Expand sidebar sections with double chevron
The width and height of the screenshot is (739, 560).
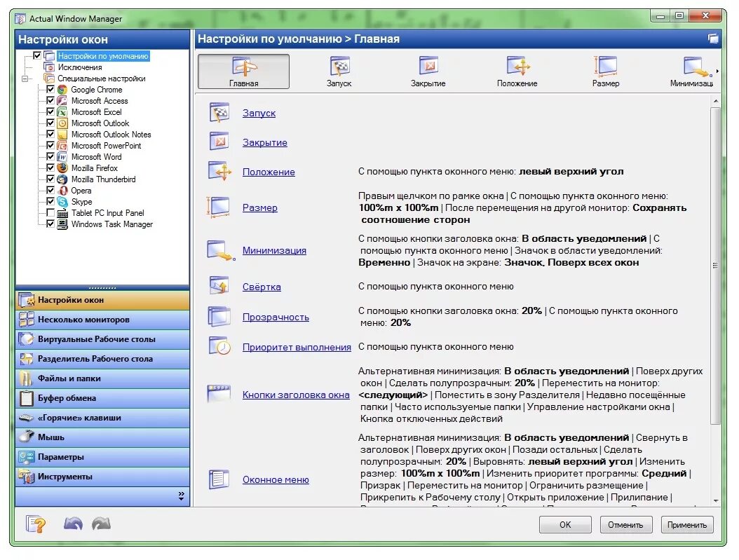click(x=182, y=496)
